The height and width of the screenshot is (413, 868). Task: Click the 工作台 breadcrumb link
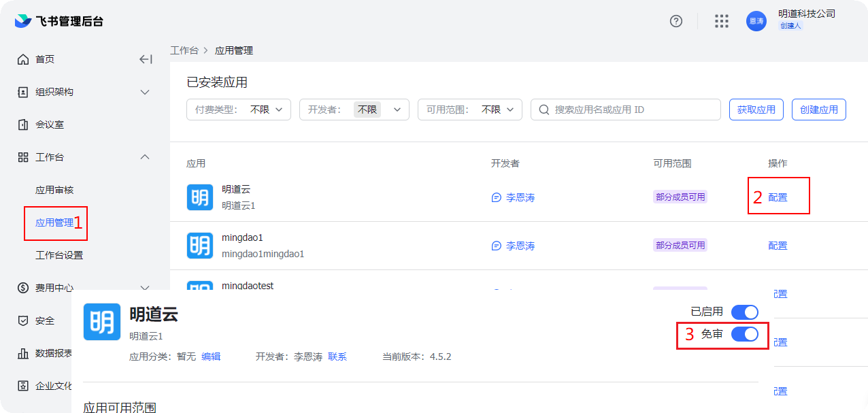[x=184, y=50]
